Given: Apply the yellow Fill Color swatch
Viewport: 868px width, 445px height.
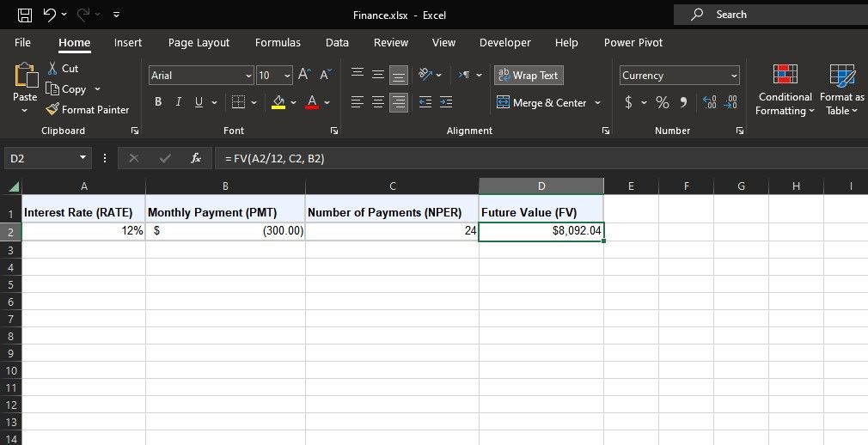Looking at the screenshot, I should point(278,102).
